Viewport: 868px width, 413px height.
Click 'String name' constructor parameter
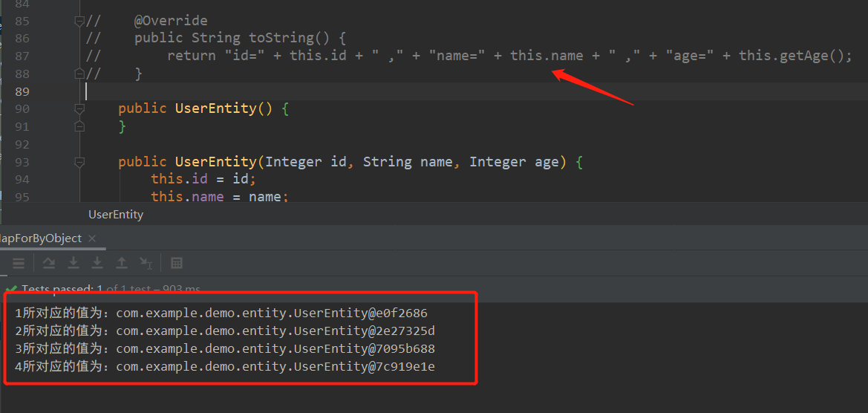pyautogui.click(x=408, y=162)
